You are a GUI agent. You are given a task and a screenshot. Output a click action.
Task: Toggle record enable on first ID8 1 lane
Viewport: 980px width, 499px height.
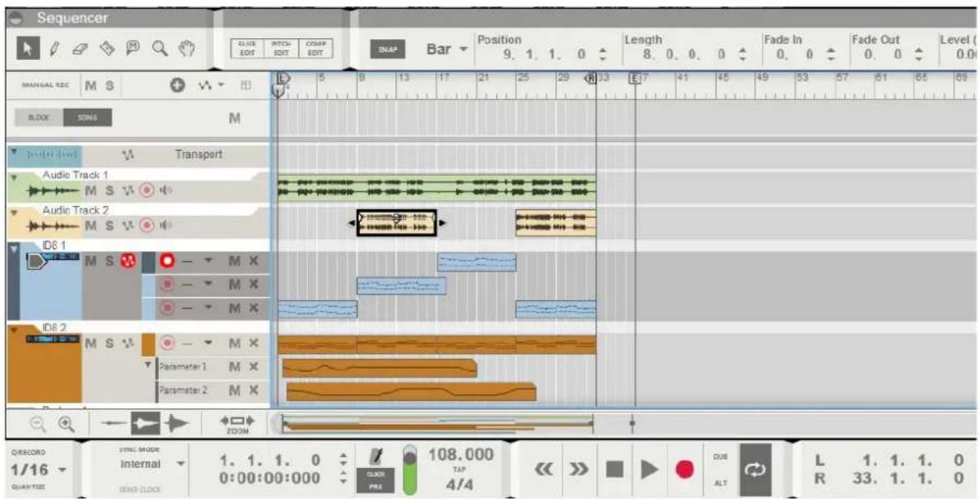pos(168,261)
